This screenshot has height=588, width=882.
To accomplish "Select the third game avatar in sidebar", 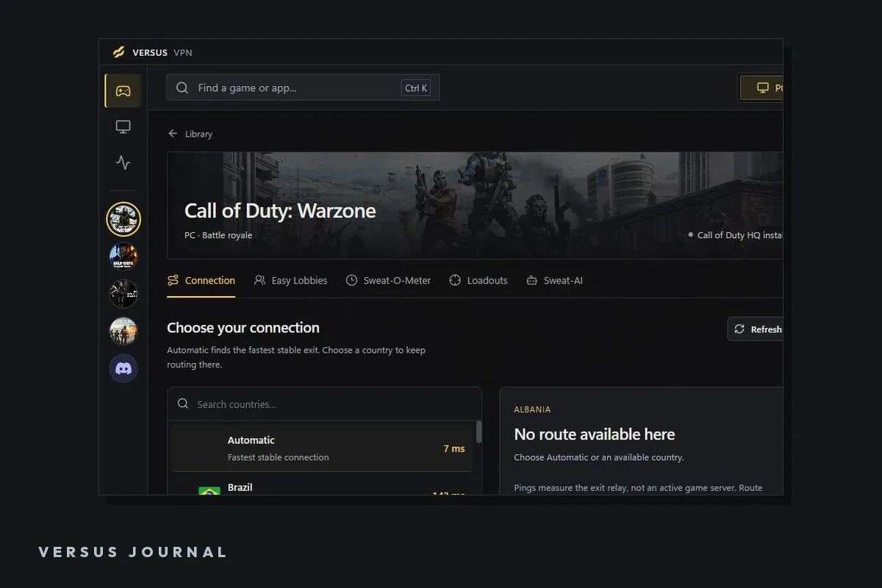I will (123, 293).
